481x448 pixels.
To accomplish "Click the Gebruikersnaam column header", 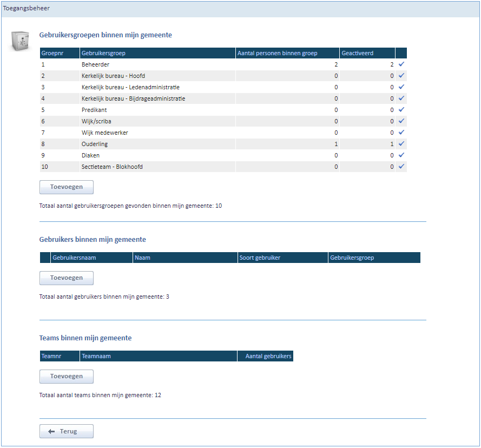I will click(x=91, y=258).
